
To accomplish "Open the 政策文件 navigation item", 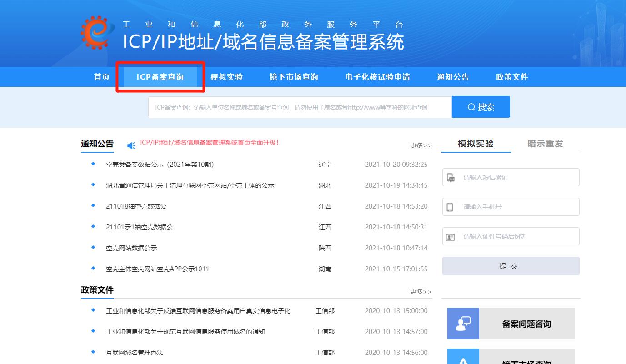I will pyautogui.click(x=512, y=77).
